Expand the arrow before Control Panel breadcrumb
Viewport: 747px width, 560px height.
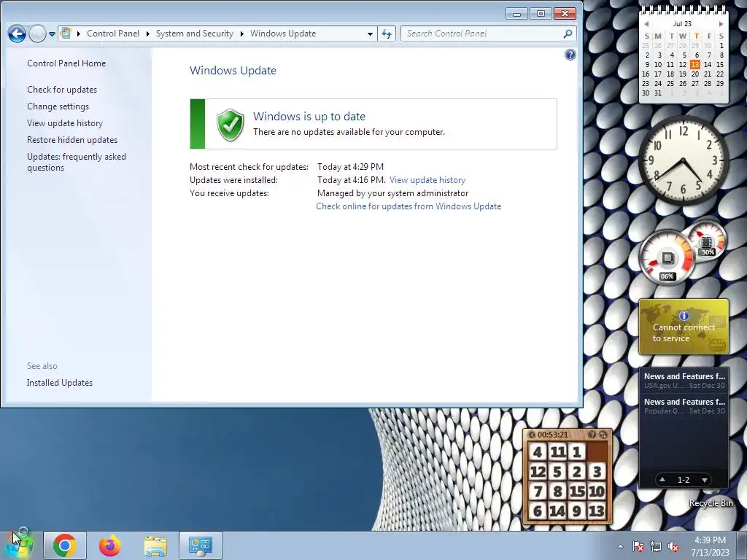tap(79, 34)
